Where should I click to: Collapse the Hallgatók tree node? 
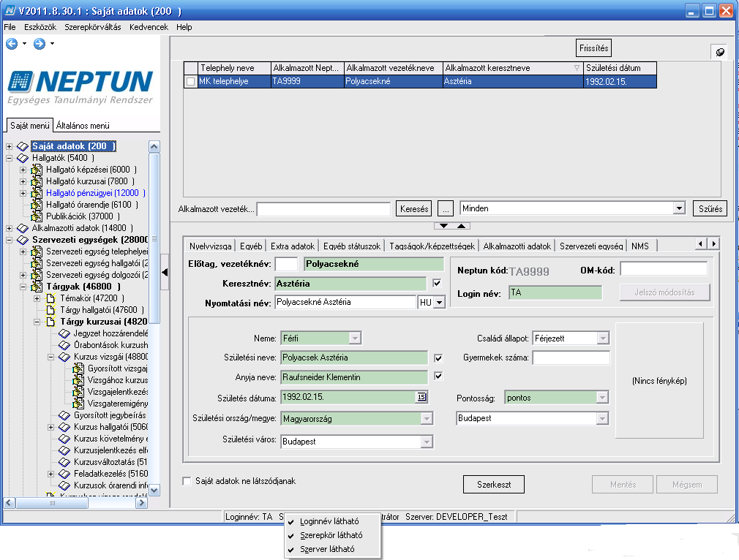pyautogui.click(x=9, y=158)
